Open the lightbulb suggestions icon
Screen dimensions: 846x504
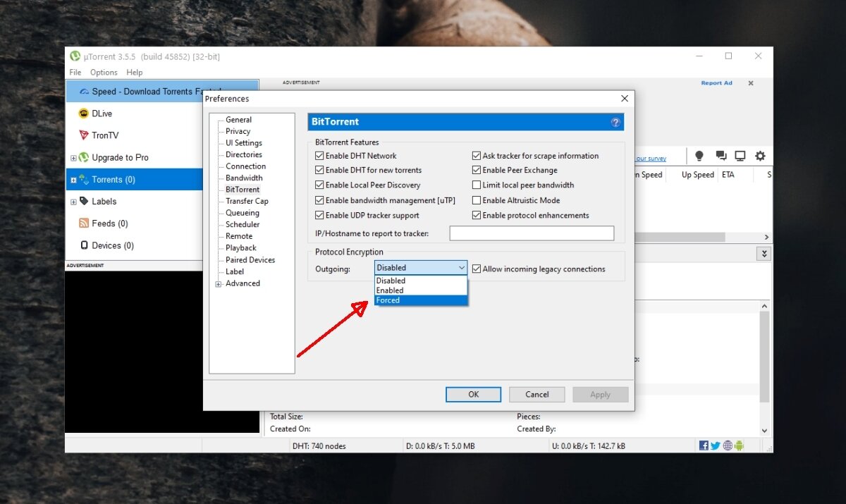[x=699, y=156]
